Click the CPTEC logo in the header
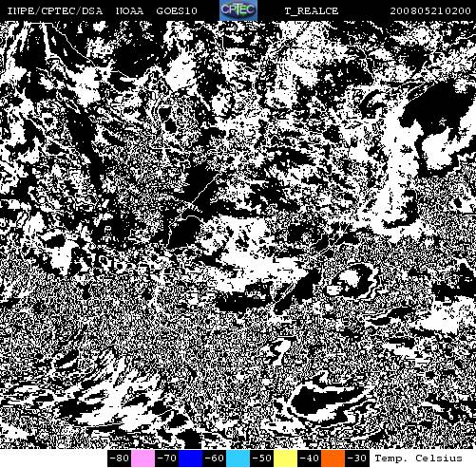This screenshot has height=468, width=476. [238, 10]
